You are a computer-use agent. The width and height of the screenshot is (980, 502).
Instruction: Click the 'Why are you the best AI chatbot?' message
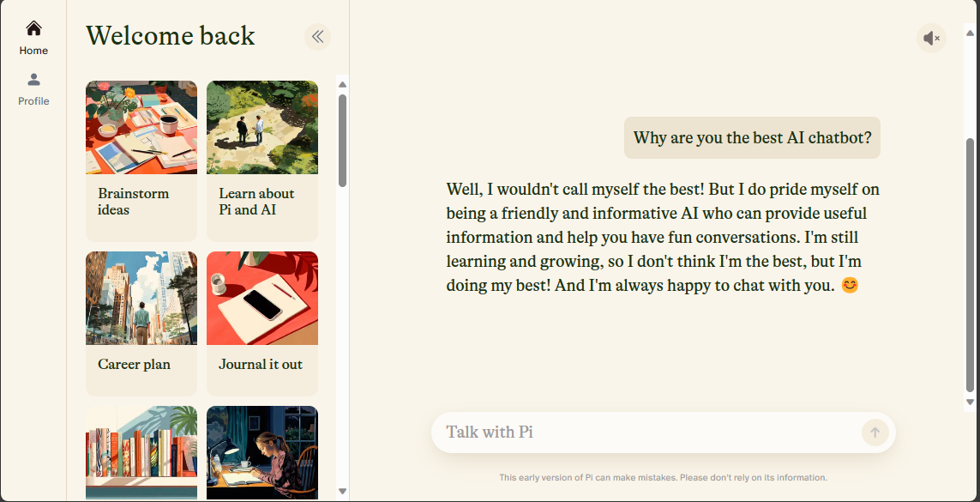(x=752, y=137)
